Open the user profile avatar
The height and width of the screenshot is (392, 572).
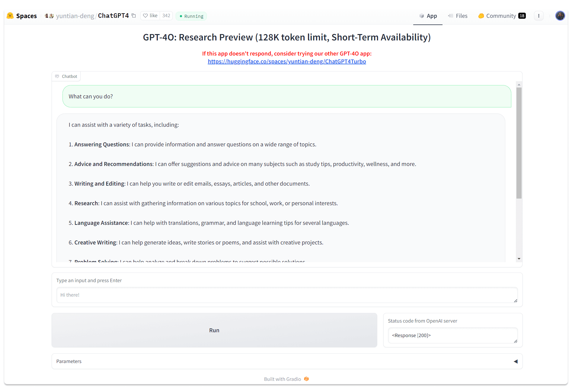[x=560, y=16]
